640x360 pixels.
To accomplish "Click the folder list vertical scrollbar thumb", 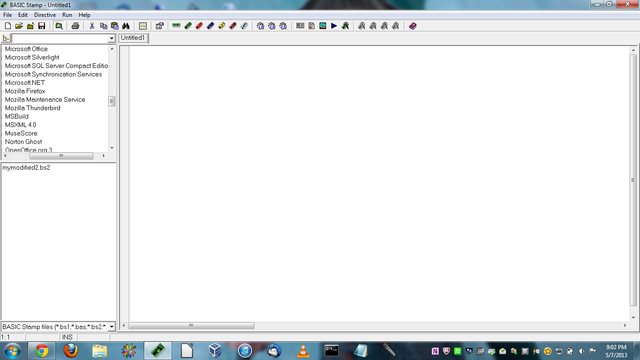I will (111, 101).
